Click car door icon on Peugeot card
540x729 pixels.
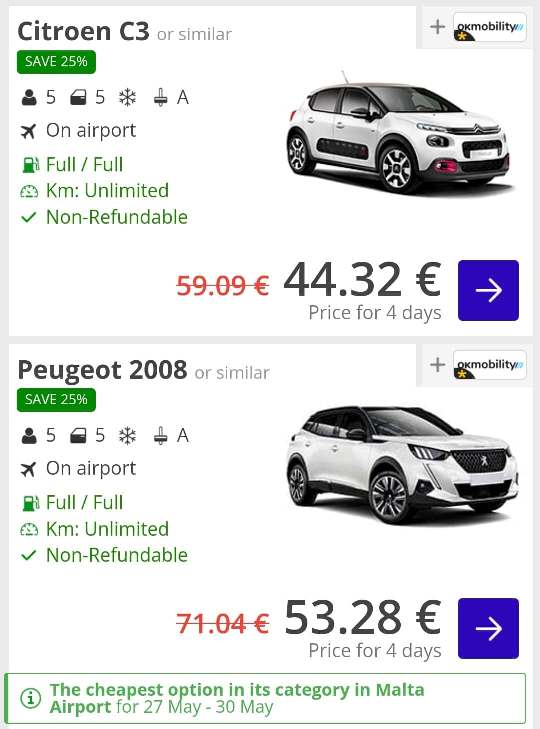78,436
